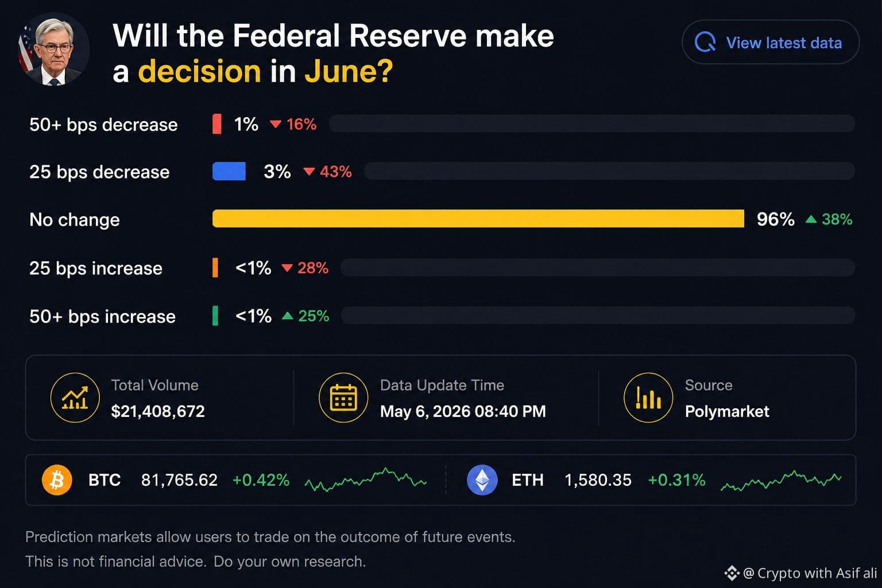Viewport: 882px width, 588px height.
Task: Click the Binance logo beside Crypto with Asif ali
Action: click(732, 572)
